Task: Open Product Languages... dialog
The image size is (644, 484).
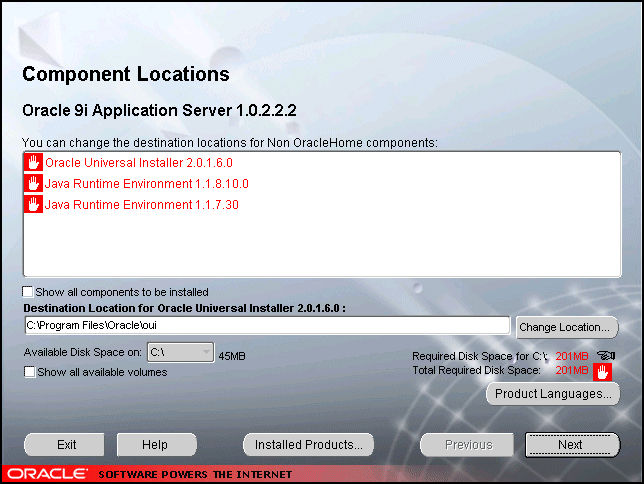Action: coord(553,394)
